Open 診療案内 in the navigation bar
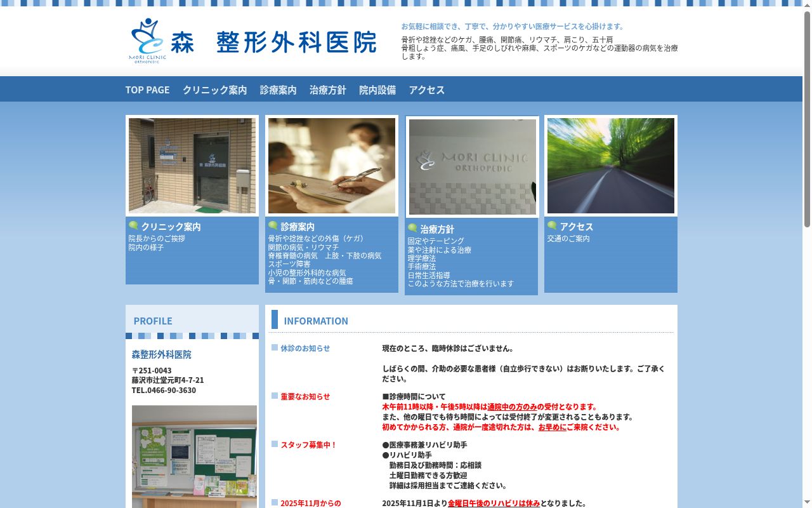 tap(278, 90)
